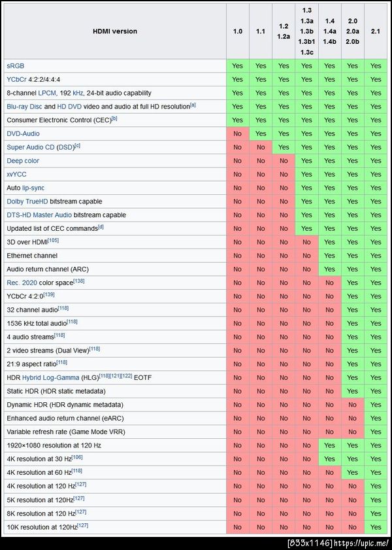Follow the xvYCC link
392x550 pixels.
click(x=16, y=175)
